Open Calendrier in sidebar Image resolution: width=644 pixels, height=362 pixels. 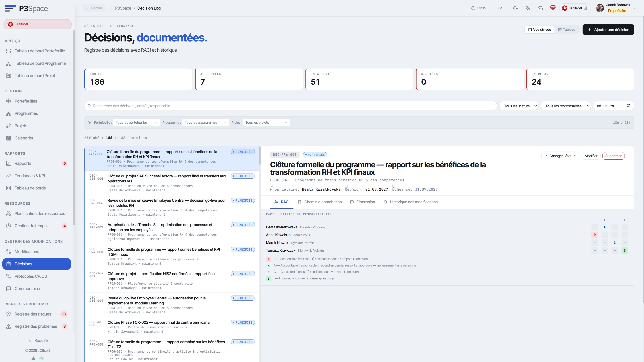(37, 138)
